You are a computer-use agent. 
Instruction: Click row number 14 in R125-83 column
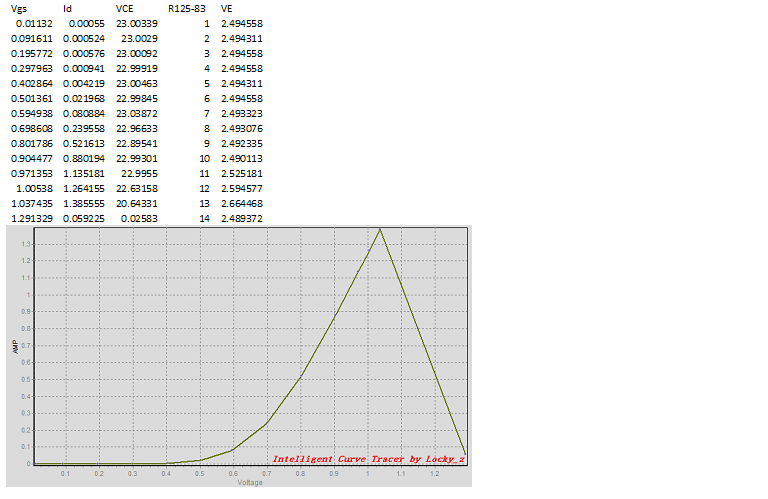(205, 218)
